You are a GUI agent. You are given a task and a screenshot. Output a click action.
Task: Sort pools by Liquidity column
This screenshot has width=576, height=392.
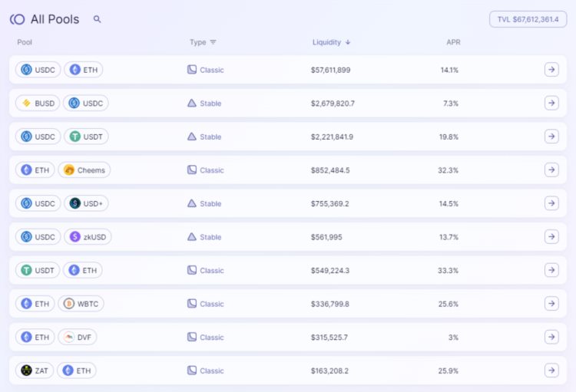(x=331, y=42)
